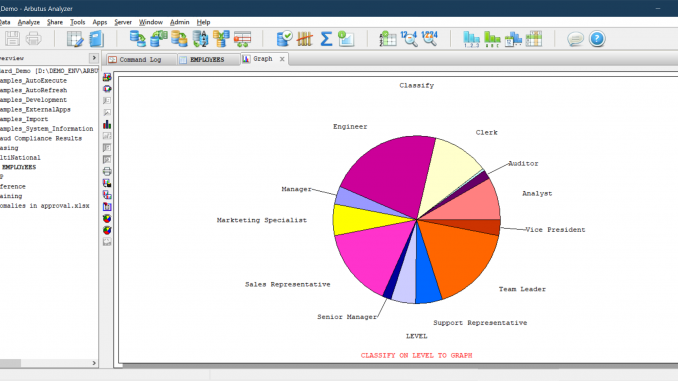The height and width of the screenshot is (381, 678).
Task: Click the blue notebook icon
Action: coord(96,39)
